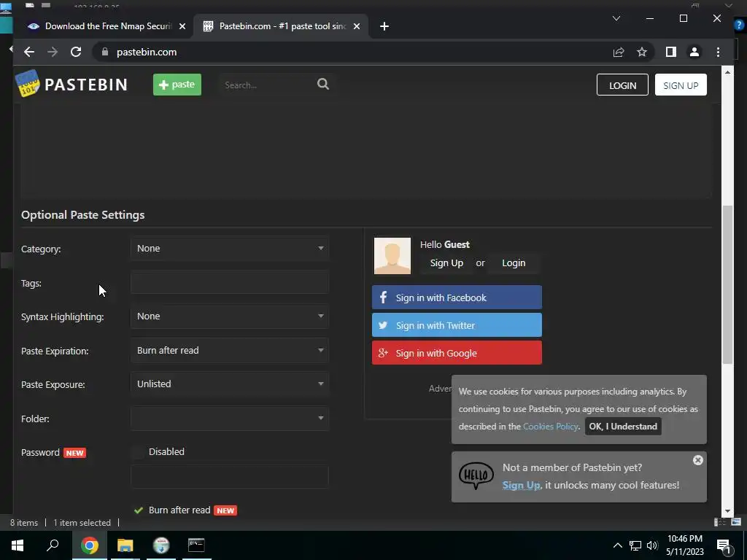Show hidden system tray icons
The height and width of the screenshot is (560, 747).
[617, 545]
